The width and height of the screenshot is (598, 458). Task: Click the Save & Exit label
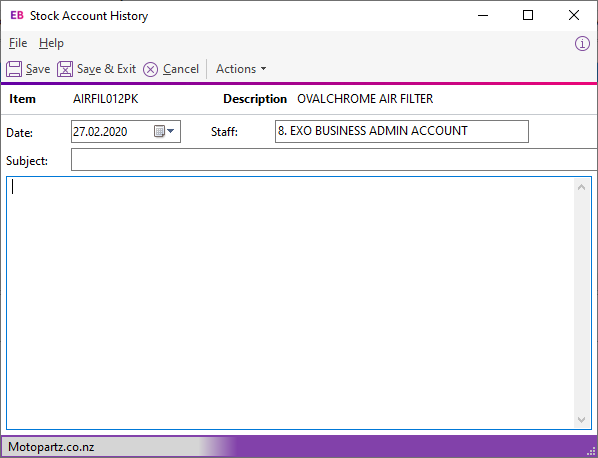click(106, 69)
